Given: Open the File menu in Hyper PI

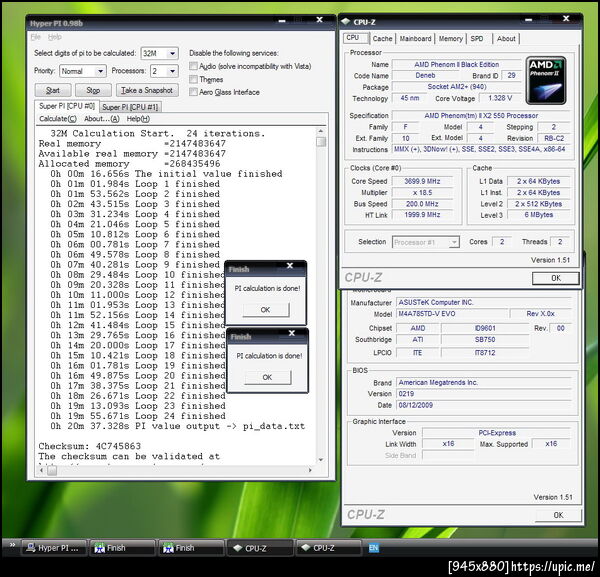Looking at the screenshot, I should 36,37.
